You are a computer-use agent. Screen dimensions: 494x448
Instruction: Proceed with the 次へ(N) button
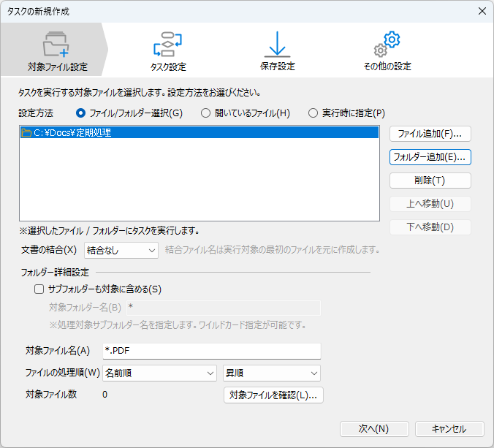coord(374,429)
